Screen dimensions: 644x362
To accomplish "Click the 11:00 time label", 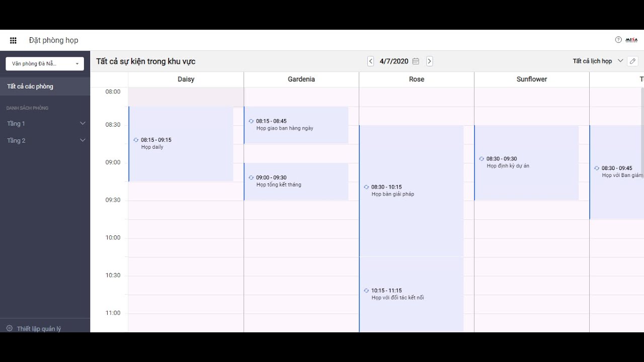I will point(113,313).
